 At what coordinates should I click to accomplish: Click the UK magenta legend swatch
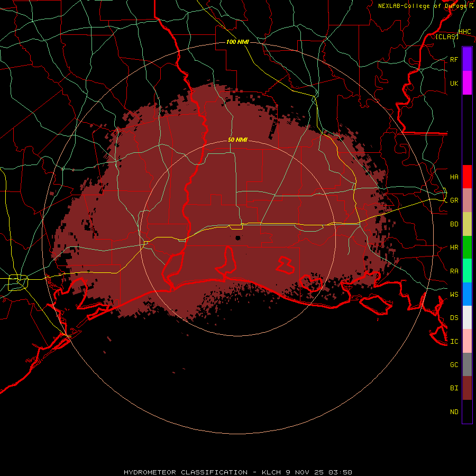(467, 83)
